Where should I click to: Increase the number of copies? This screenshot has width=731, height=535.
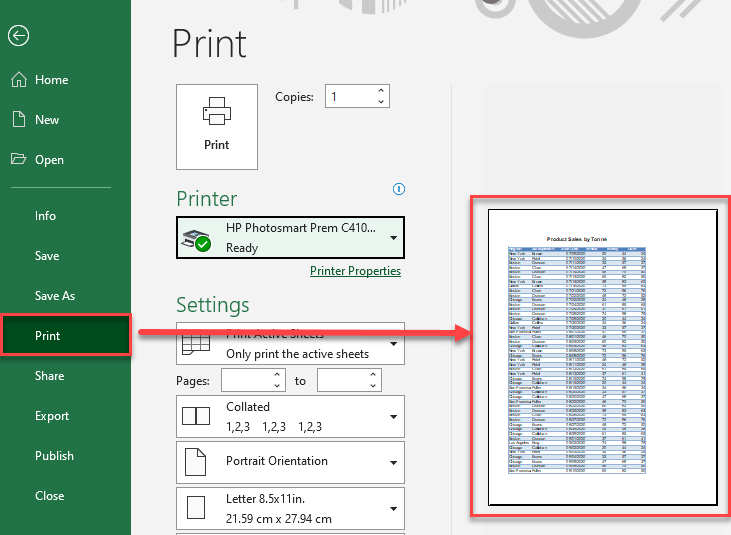point(380,91)
